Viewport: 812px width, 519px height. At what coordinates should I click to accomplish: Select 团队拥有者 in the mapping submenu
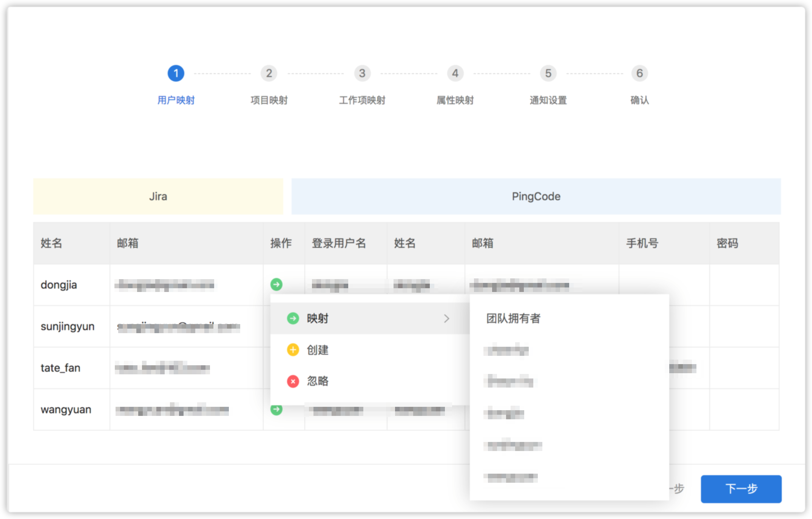tap(514, 318)
